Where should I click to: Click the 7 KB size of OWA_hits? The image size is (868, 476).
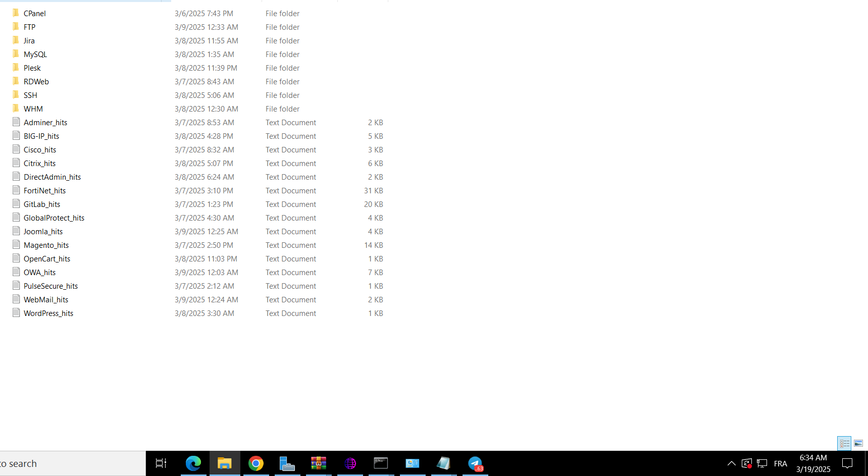376,273
